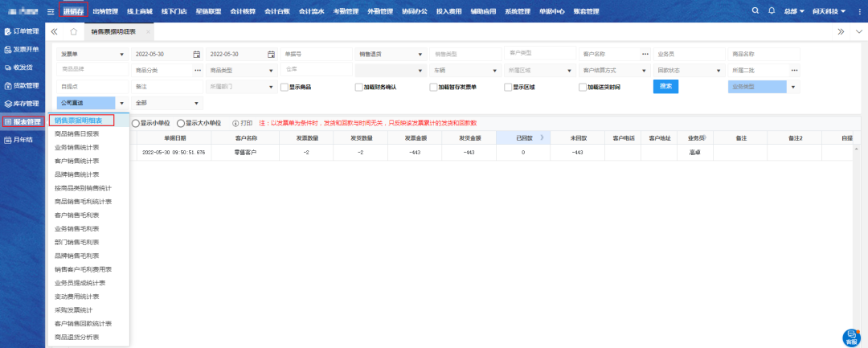Expand the 回款状态 dropdown
The width and height of the screenshot is (868, 348).
click(718, 71)
